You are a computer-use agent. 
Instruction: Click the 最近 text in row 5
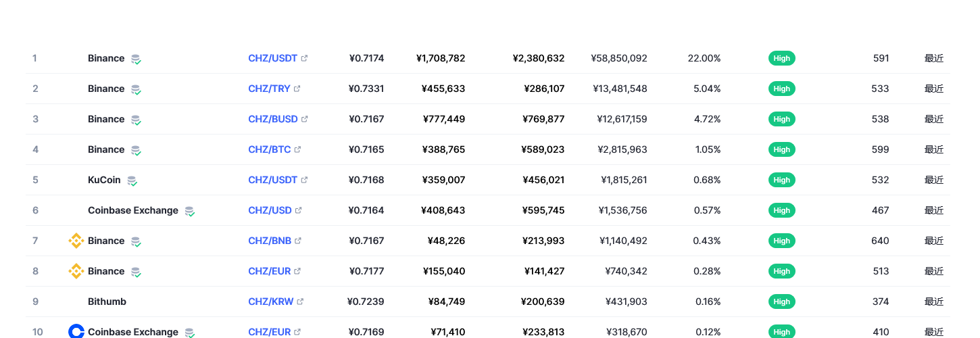[934, 180]
